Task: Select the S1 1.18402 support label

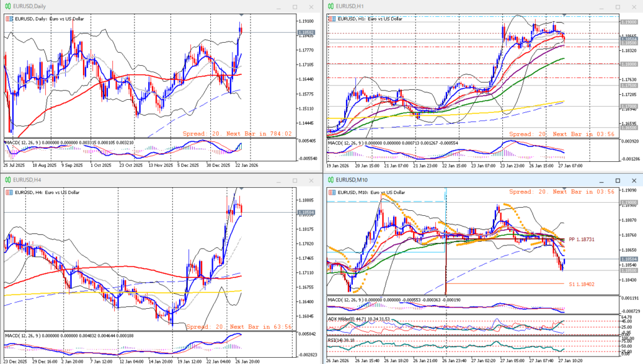Action: 581,284
